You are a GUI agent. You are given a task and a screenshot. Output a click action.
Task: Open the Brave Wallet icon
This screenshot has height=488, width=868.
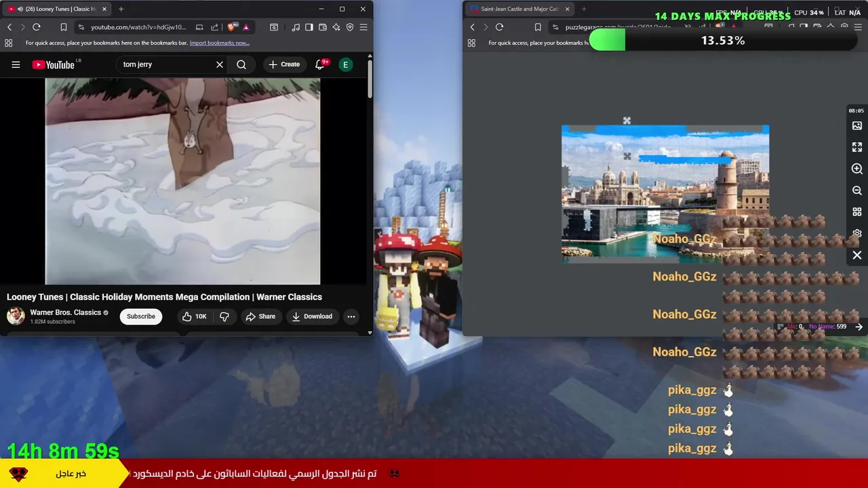323,27
